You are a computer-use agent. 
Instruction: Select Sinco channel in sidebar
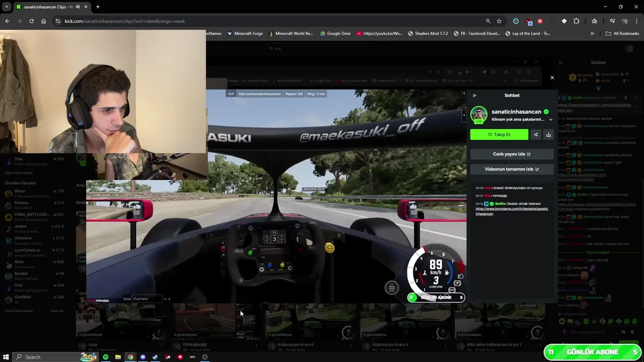[34, 193]
